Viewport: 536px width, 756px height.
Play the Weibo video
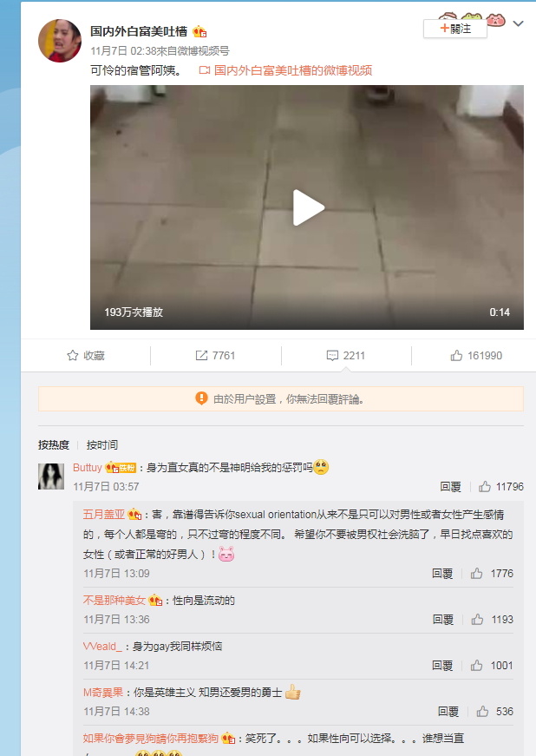(308, 207)
